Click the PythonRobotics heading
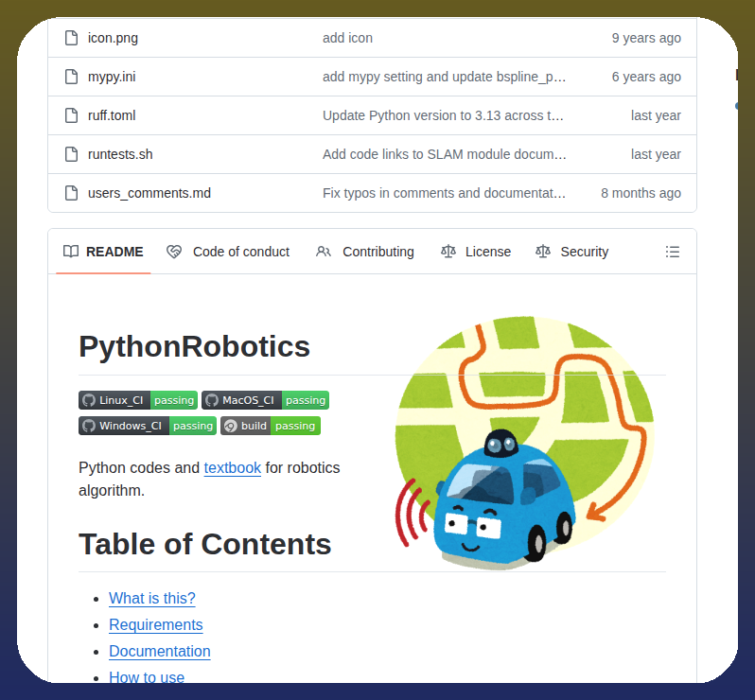This screenshot has height=700, width=755. [195, 346]
